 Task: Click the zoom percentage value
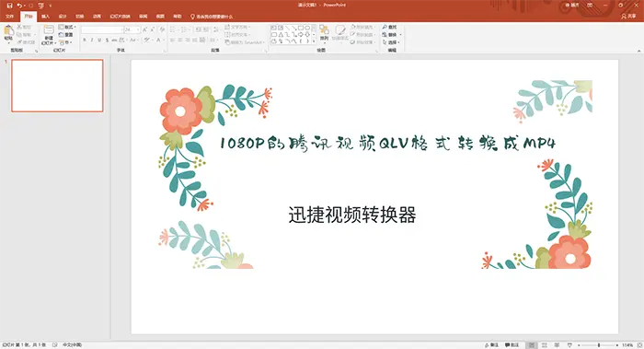[627, 345]
